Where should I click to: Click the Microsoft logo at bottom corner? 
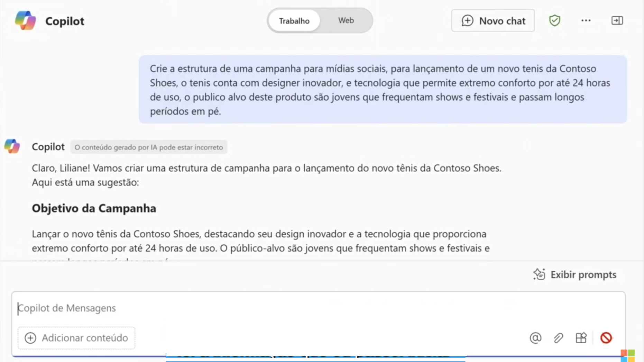click(628, 356)
